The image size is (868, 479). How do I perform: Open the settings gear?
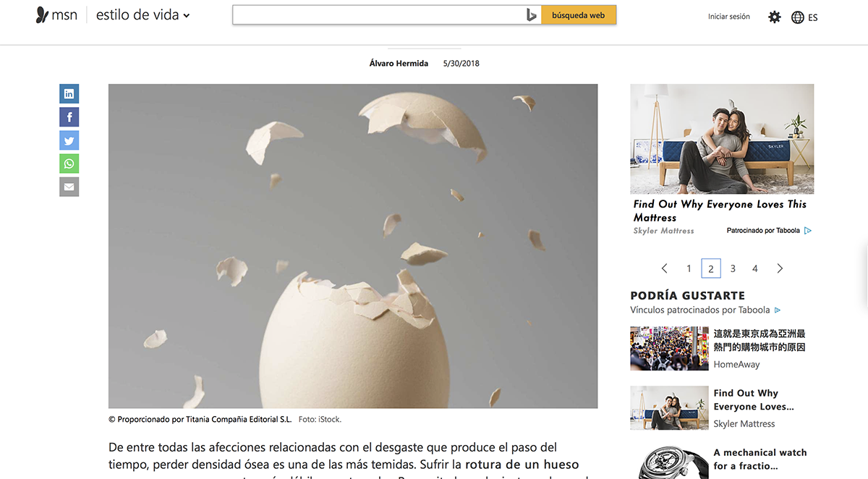775,17
